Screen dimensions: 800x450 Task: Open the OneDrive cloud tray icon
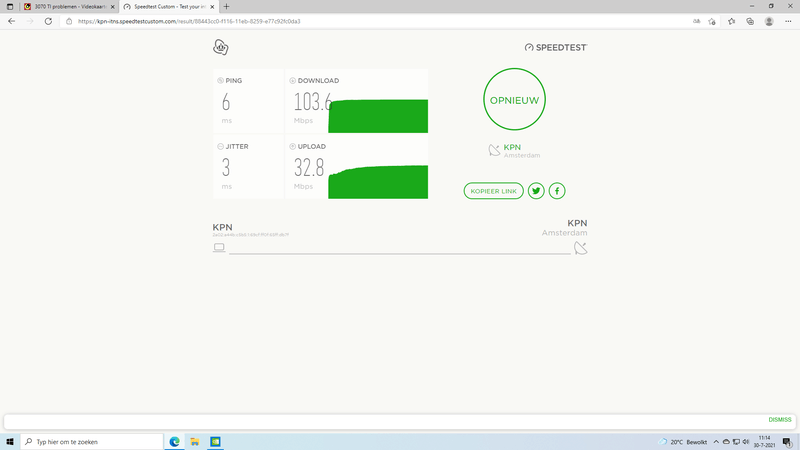click(x=726, y=442)
